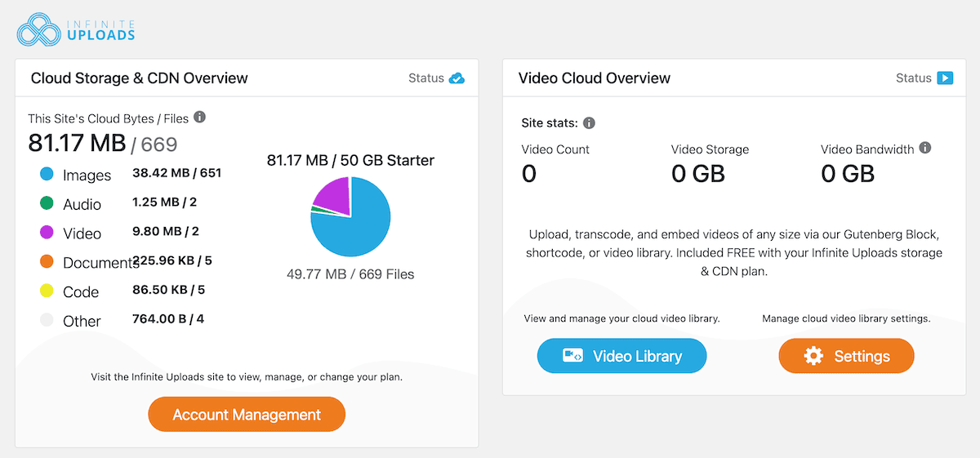Click 'This Site's Cloud Bytes / Files' label
Screen dimensions: 980x458
coord(109,118)
